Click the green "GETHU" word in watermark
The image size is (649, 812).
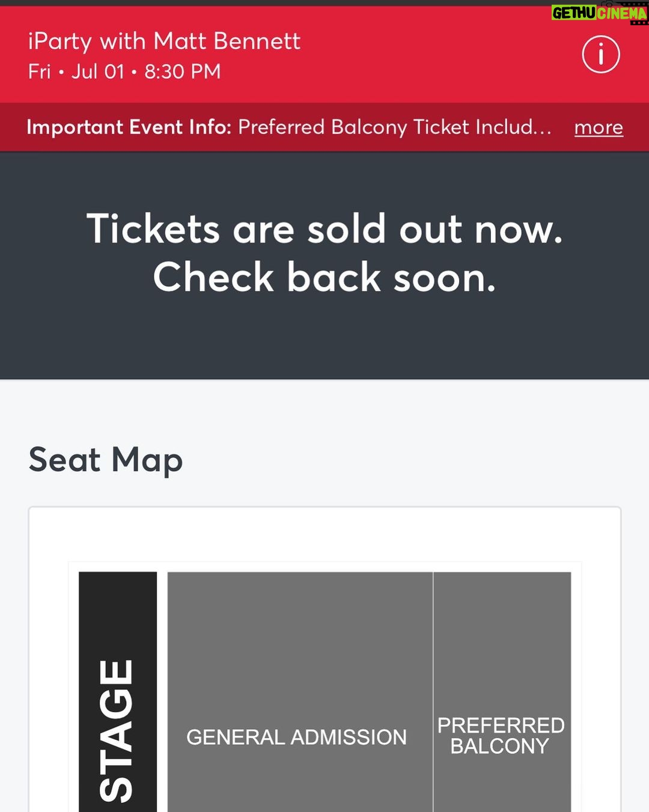[x=574, y=13]
